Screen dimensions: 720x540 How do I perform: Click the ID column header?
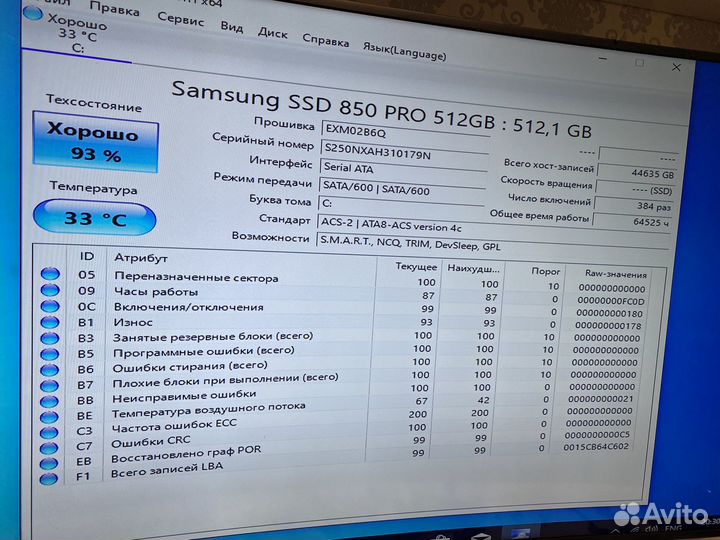tap(87, 256)
